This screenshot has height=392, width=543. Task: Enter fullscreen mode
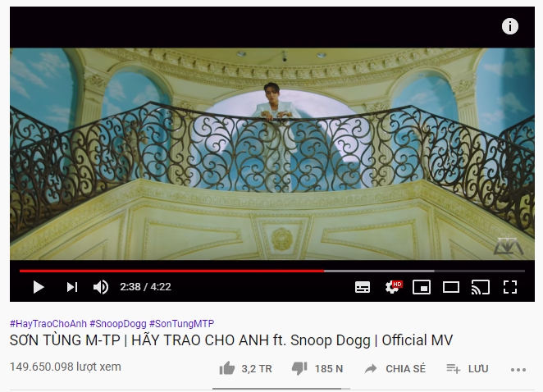(x=510, y=287)
